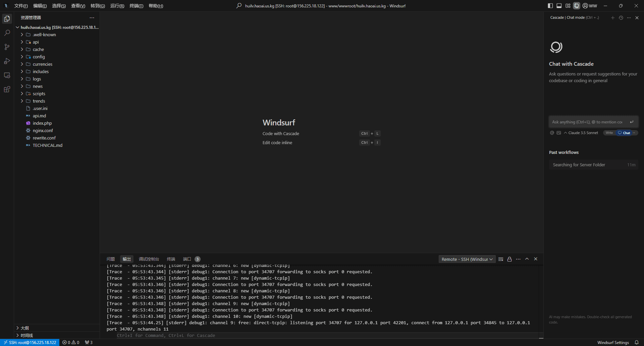The height and width of the screenshot is (346, 644).
Task: Open the 帮助(H) menu
Action: [x=156, y=6]
